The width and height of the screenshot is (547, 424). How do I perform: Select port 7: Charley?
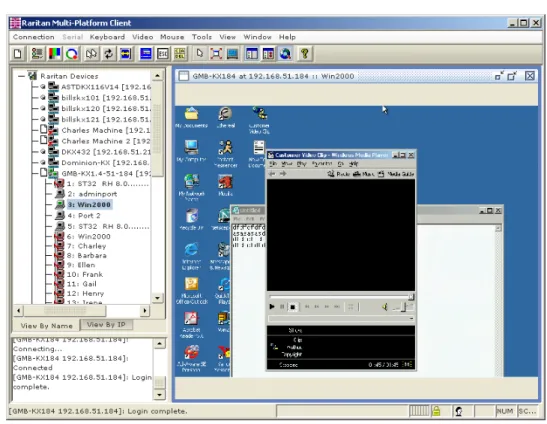point(87,246)
